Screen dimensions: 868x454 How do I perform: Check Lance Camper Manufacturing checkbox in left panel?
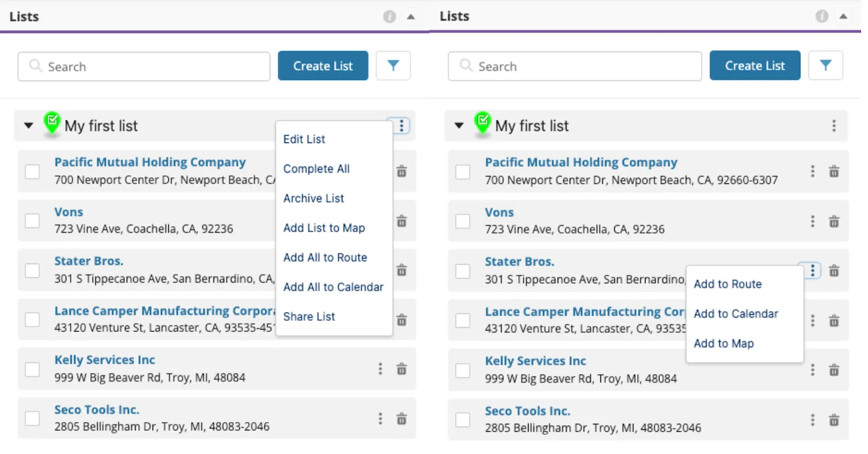33,320
